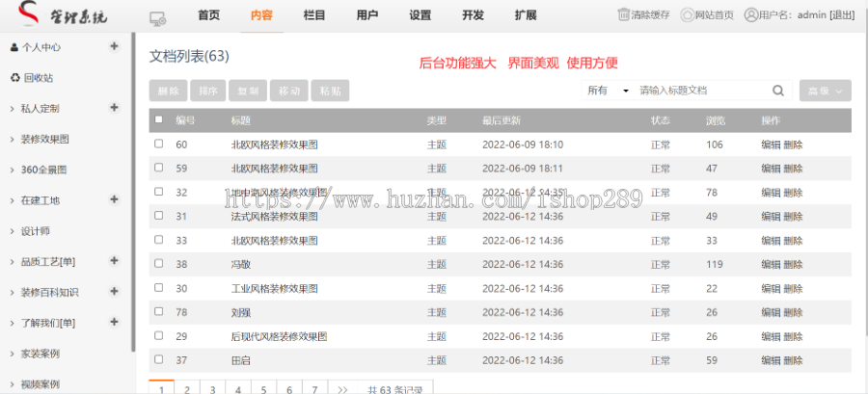
Task: Open the 内容 top menu
Action: click(261, 15)
